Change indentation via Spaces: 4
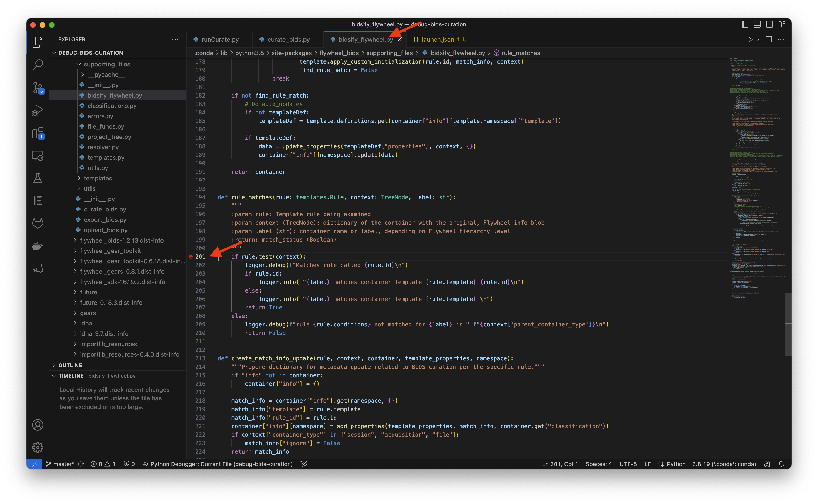Viewport: 818px width, 504px height. pyautogui.click(x=599, y=464)
